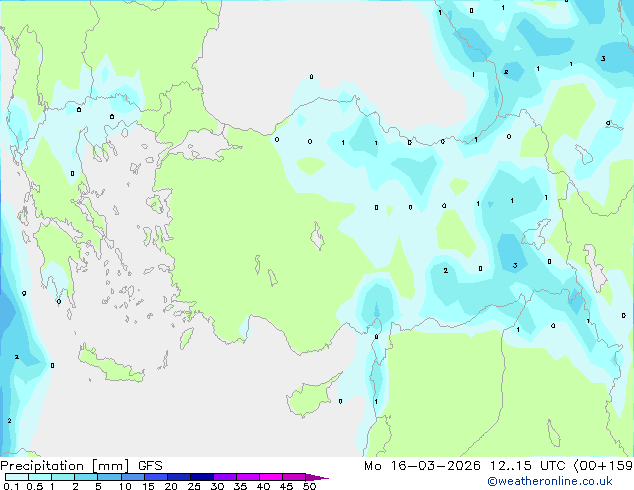
Task: Open the weatheronline.co.uk link
Action: [x=550, y=481]
